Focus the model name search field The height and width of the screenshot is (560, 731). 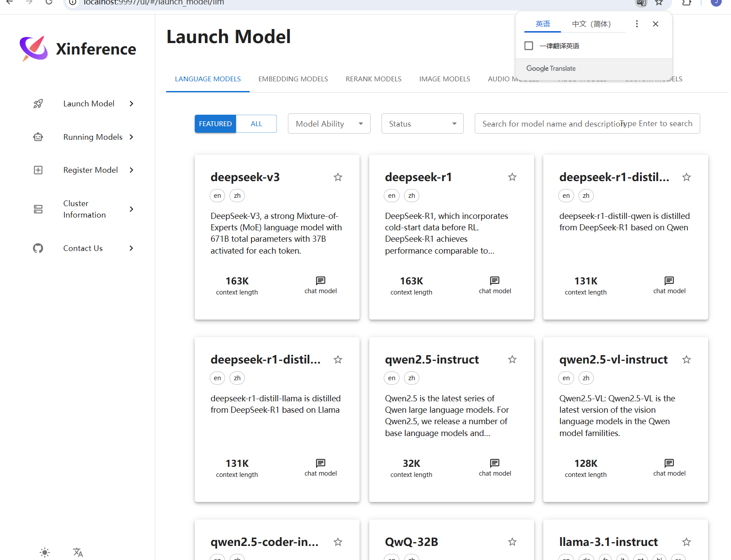point(587,124)
